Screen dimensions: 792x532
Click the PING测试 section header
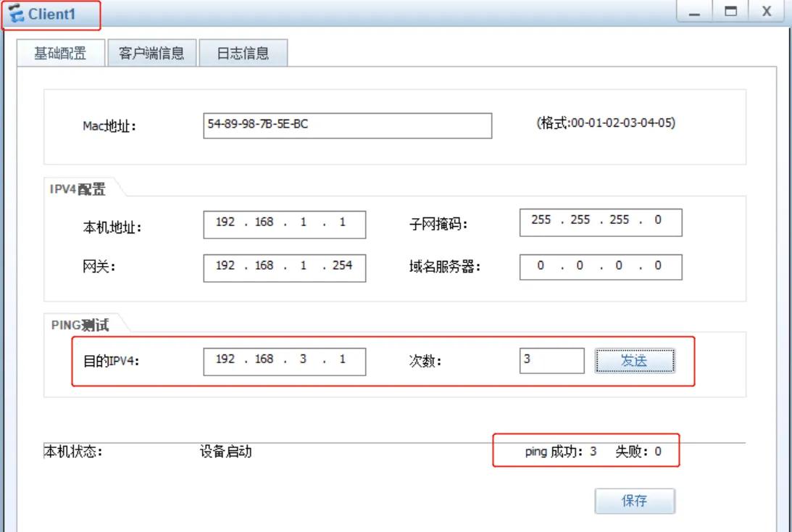click(70, 325)
